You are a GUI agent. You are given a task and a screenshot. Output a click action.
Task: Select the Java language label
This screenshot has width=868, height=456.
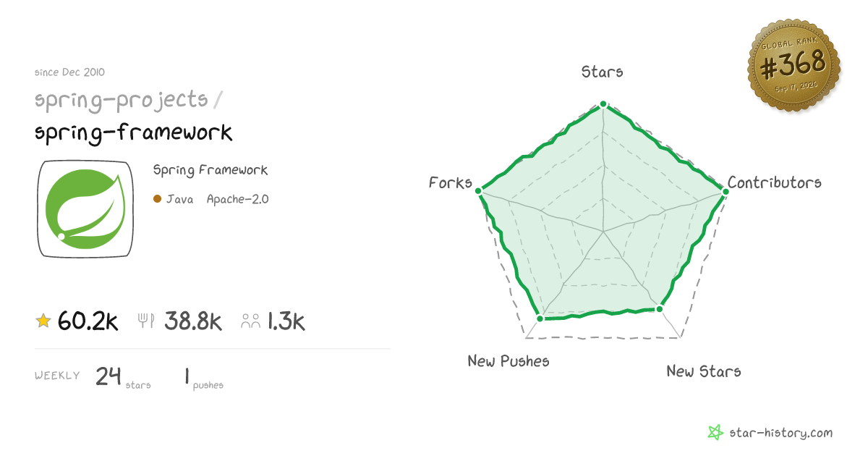pyautogui.click(x=179, y=199)
